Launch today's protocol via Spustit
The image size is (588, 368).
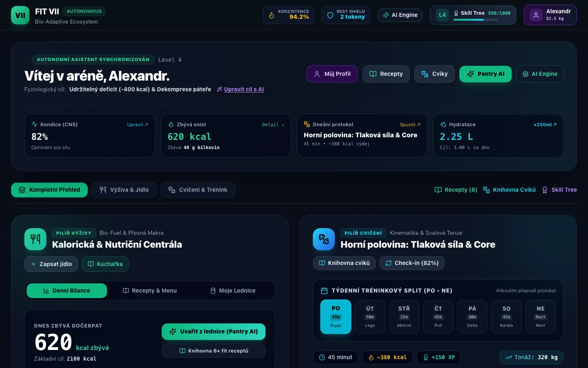pyautogui.click(x=410, y=125)
